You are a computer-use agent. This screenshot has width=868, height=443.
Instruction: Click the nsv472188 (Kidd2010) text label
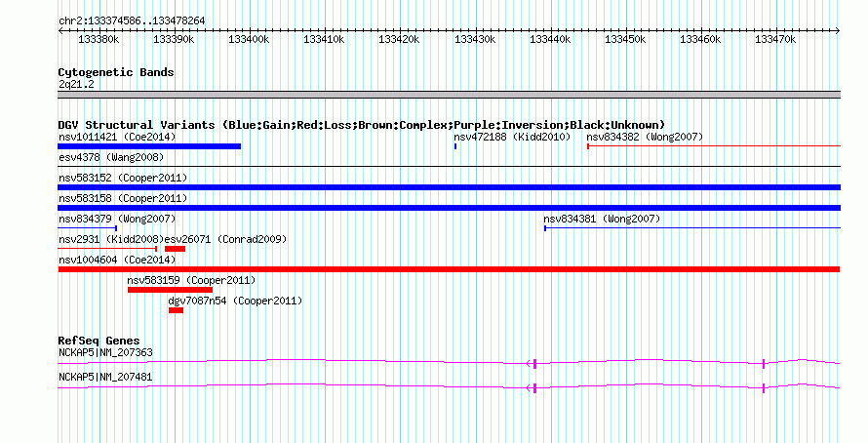click(512, 137)
